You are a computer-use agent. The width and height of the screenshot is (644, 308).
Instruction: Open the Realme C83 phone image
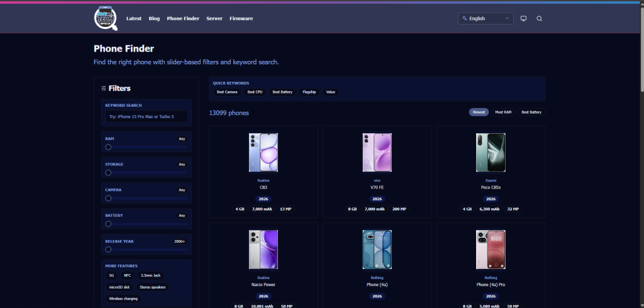[x=264, y=152]
